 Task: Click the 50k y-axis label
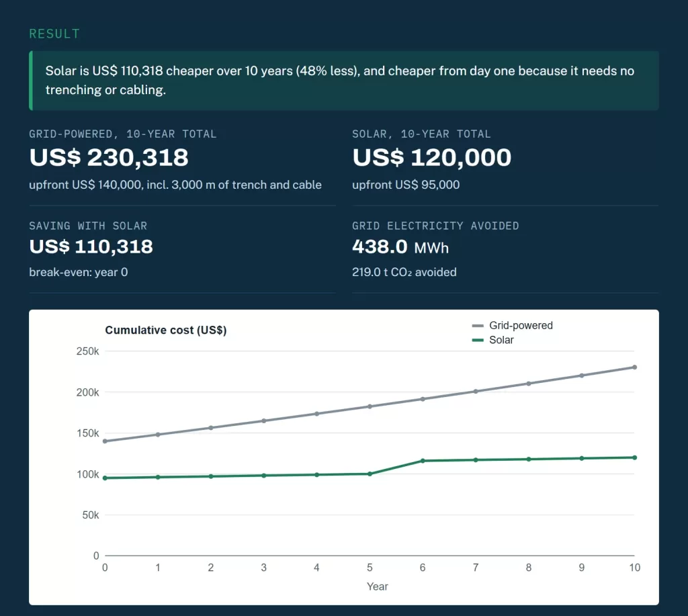click(91, 515)
